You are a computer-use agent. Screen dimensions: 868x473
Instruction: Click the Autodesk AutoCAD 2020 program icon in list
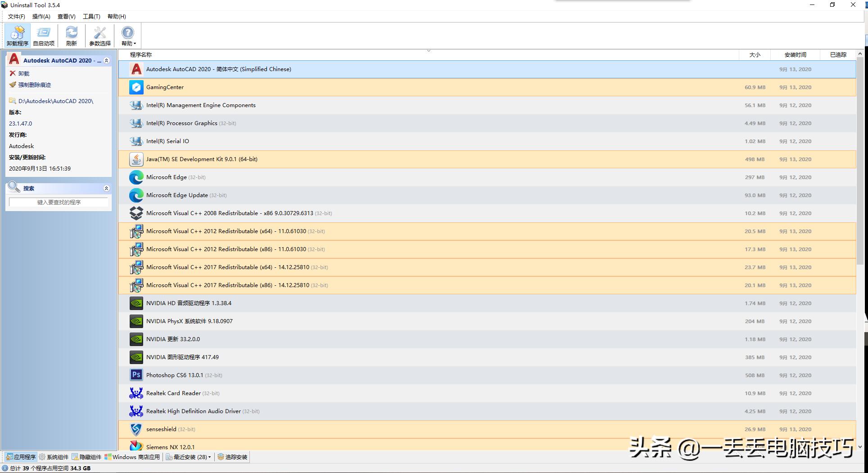[136, 69]
